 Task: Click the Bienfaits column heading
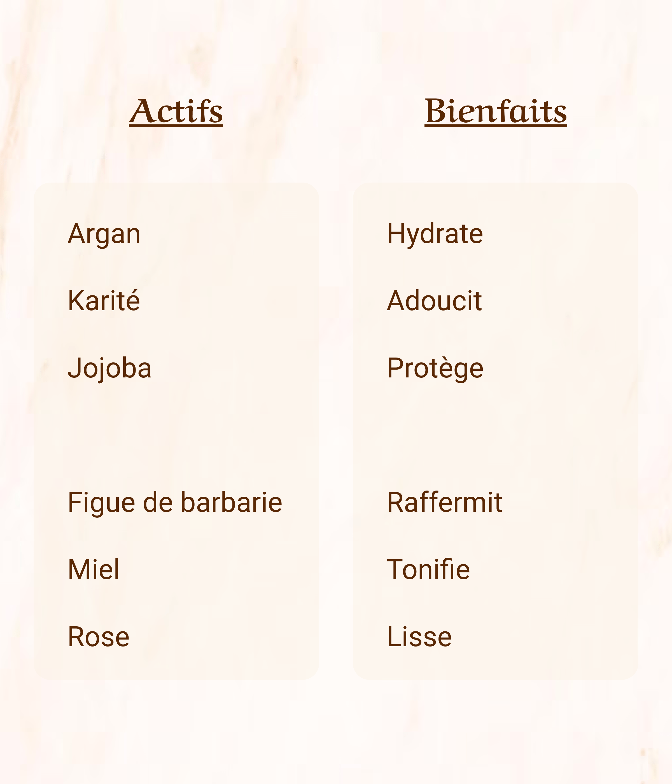[x=495, y=111]
